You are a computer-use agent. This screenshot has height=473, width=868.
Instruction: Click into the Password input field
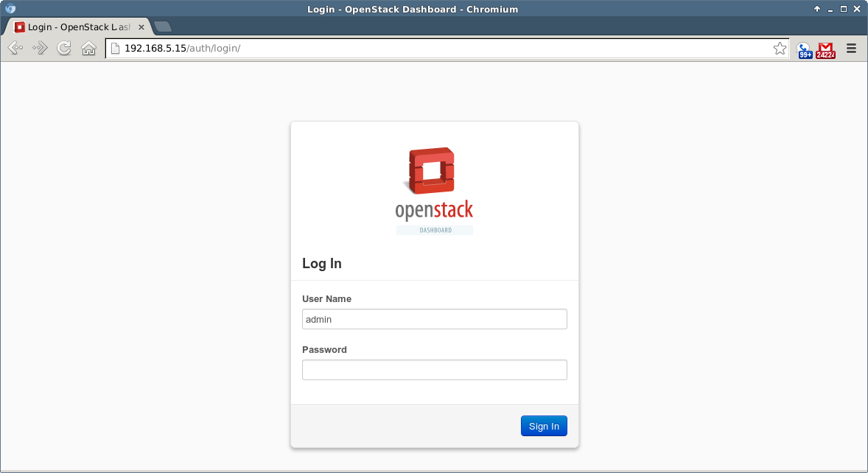[434, 370]
